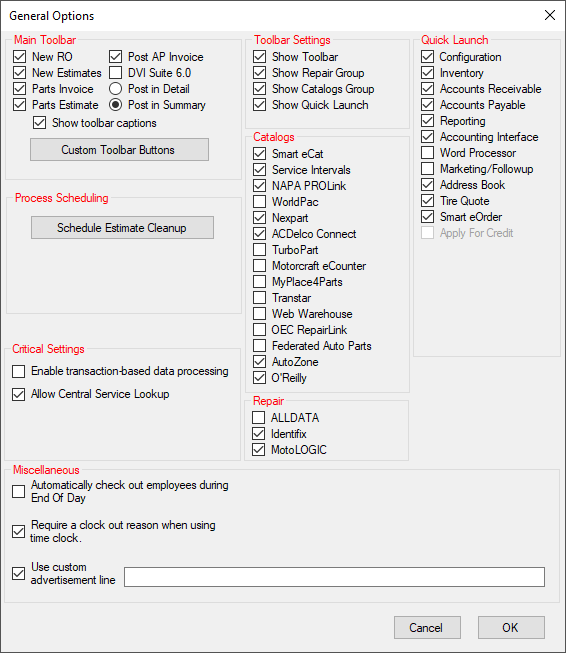Toggle the Parts Estimate checkbox
The image size is (566, 653).
[20, 105]
